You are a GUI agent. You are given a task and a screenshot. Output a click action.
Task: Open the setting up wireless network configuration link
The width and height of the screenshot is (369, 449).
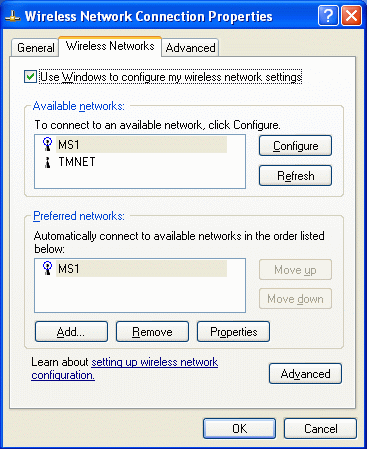click(x=125, y=368)
